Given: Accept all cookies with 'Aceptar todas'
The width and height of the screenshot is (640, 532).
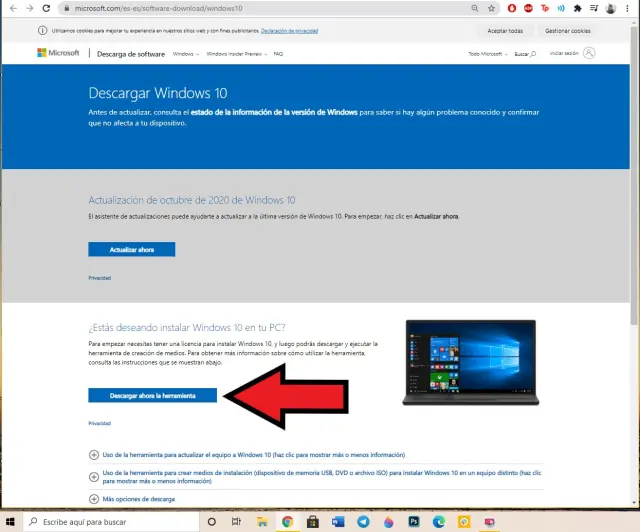Looking at the screenshot, I should 504,31.
